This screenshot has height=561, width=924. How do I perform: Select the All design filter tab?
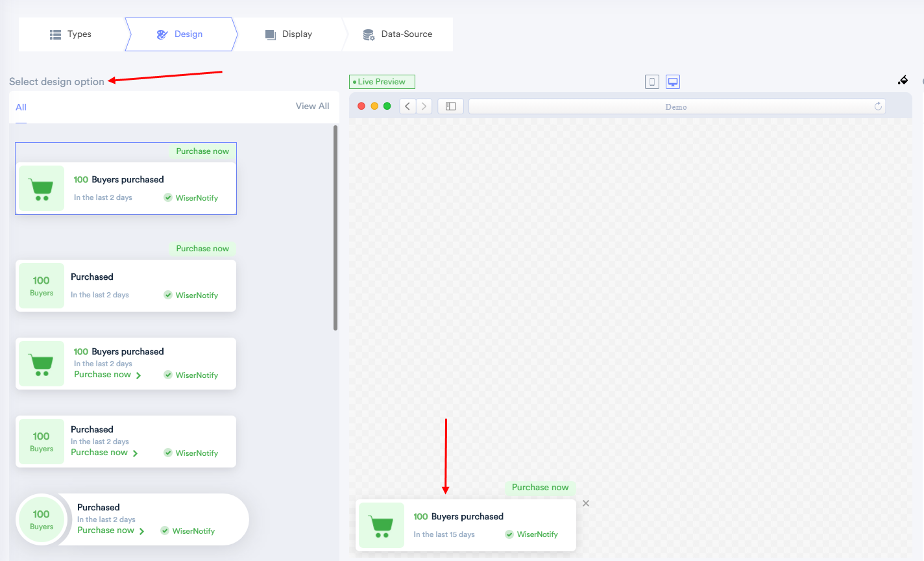pyautogui.click(x=21, y=107)
